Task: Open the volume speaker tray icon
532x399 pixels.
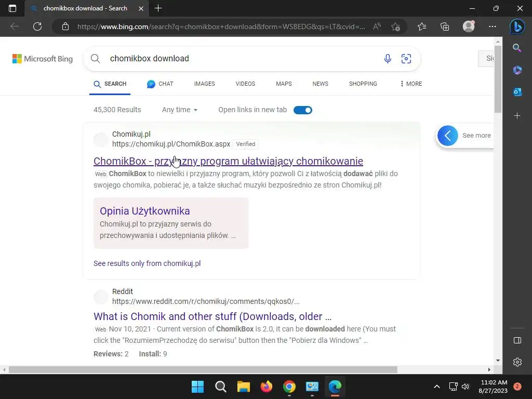Action: tap(465, 387)
